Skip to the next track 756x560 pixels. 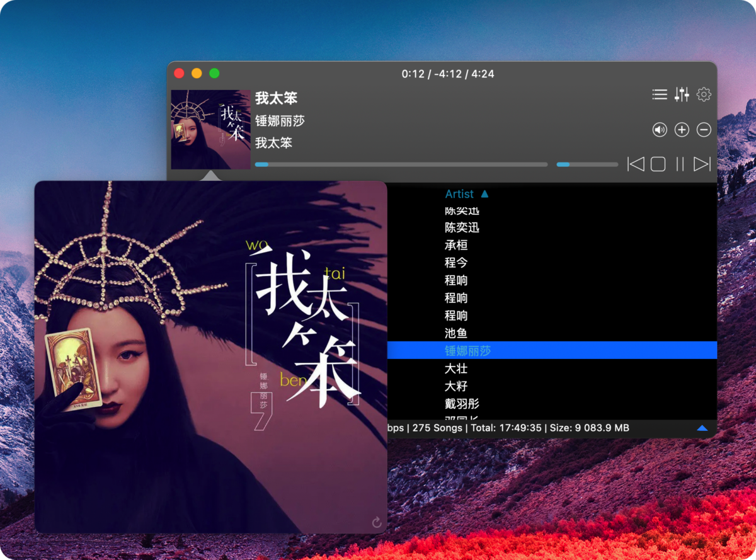pos(702,164)
